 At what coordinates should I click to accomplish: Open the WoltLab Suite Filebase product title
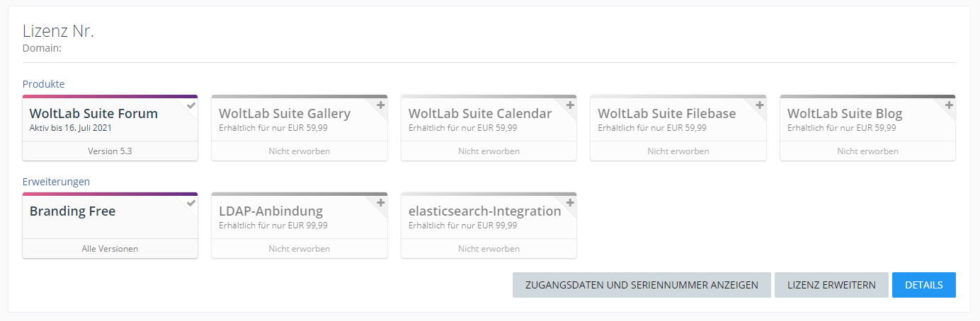coord(666,114)
